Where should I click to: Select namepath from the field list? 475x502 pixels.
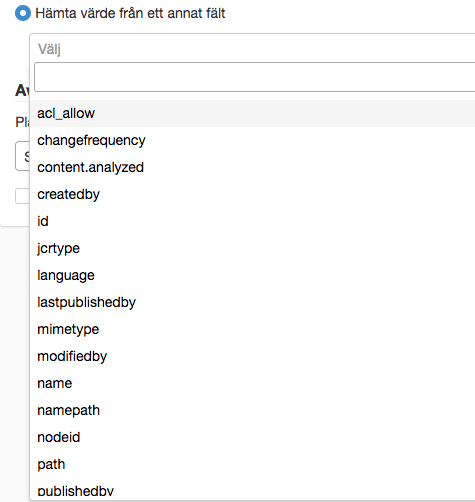253,410
